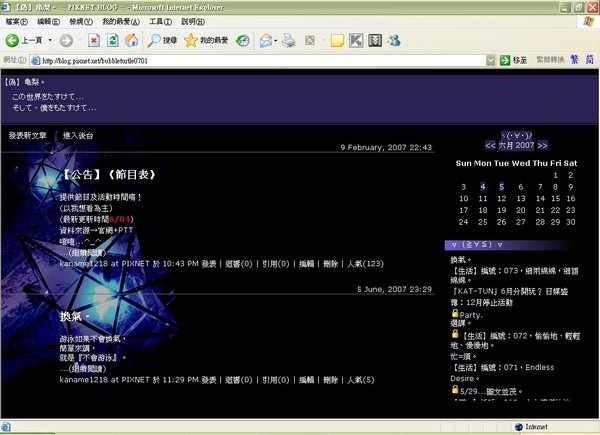Click the Mail envelope icon
The image size is (600, 435).
(266, 40)
